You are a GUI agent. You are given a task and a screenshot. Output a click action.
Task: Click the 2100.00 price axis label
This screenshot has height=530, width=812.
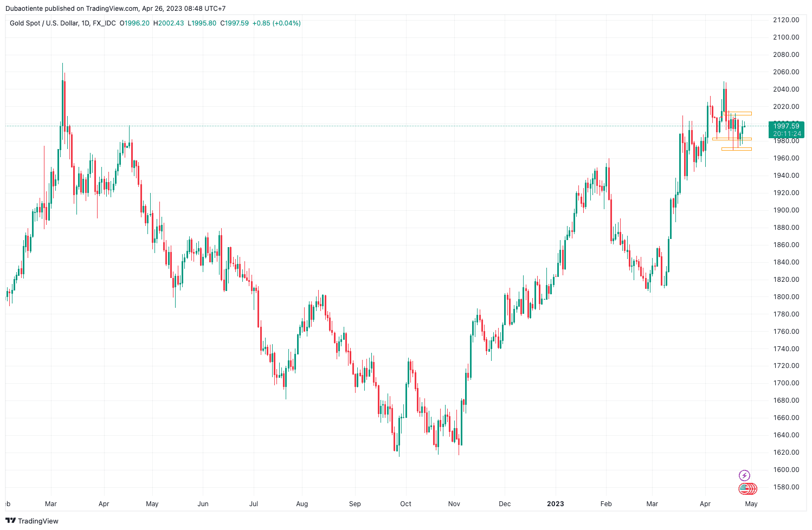[x=786, y=37]
